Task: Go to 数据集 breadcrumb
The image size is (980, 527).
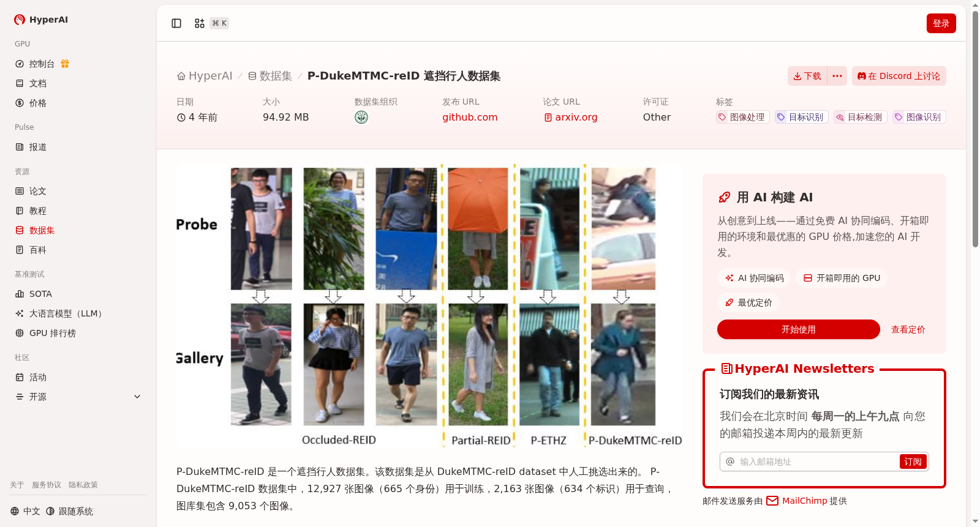Action: coord(270,76)
